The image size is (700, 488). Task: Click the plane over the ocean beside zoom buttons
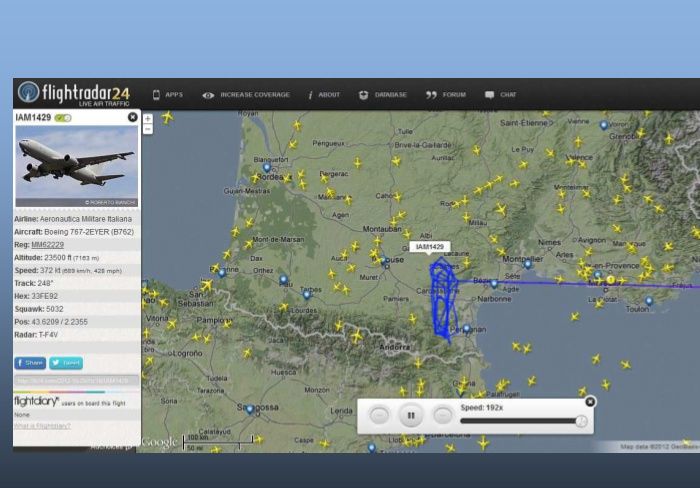[x=167, y=117]
